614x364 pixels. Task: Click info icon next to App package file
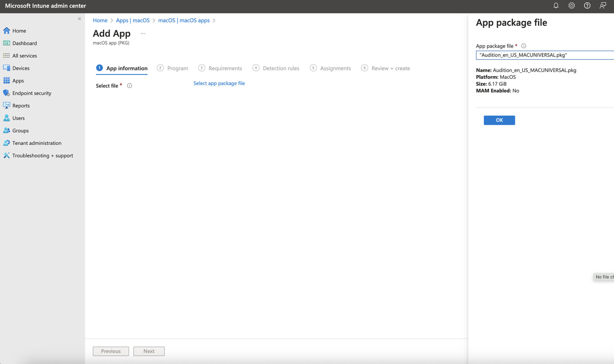(x=523, y=46)
